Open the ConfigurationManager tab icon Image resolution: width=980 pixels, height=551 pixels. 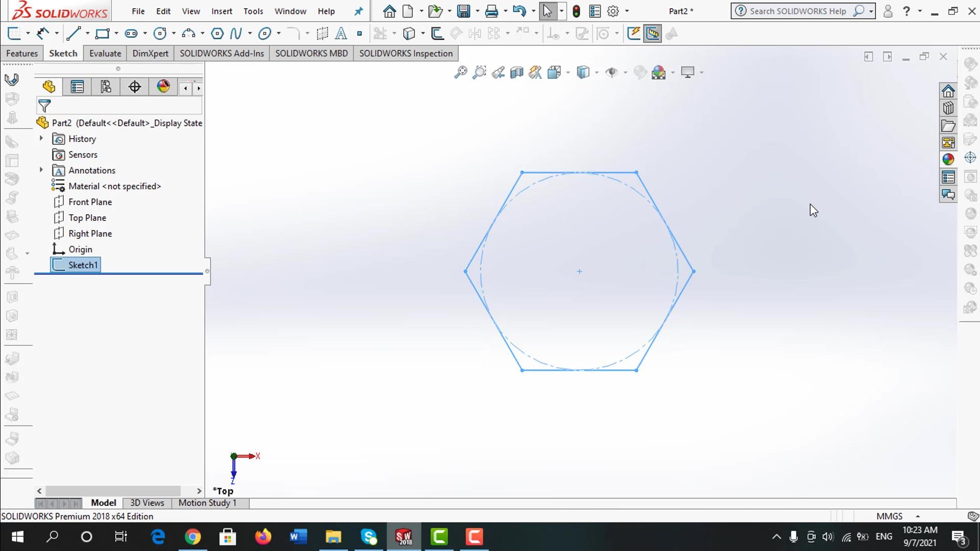click(106, 87)
